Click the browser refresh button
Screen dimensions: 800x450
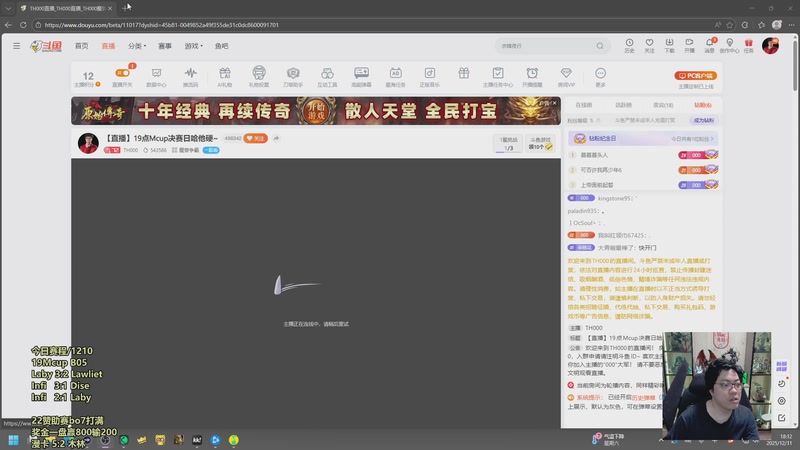click(23, 24)
